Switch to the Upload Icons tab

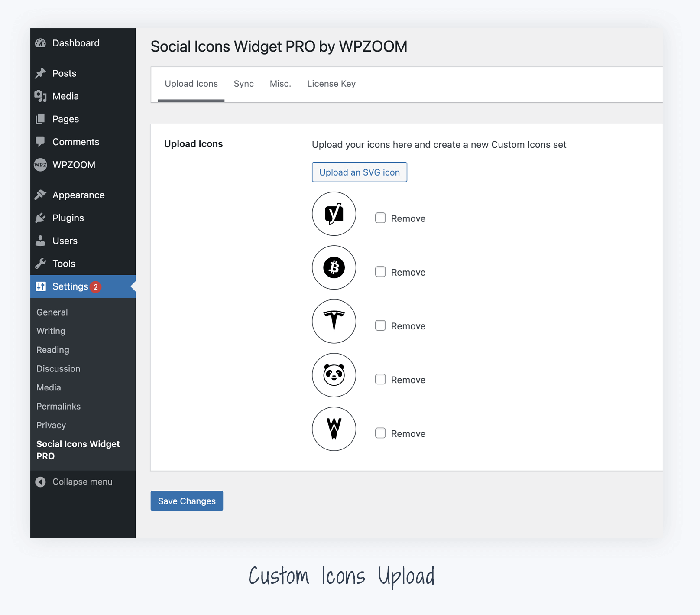191,84
